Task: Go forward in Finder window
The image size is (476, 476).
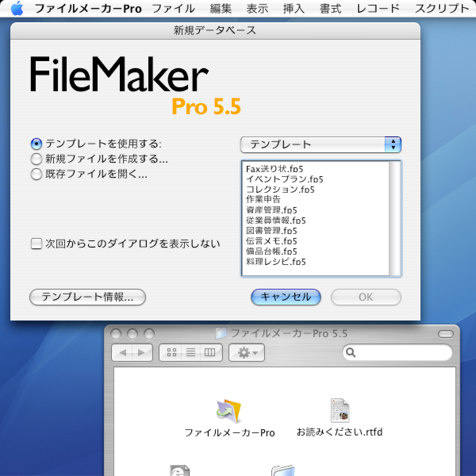Action: 142,352
